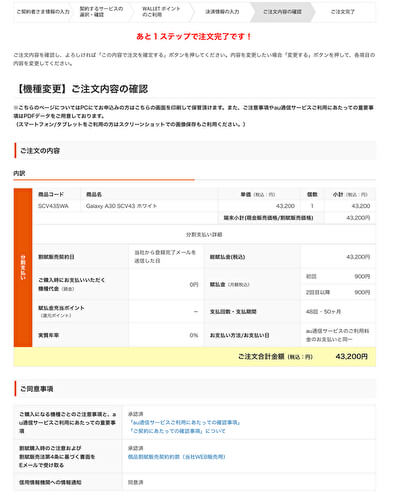400x500 pixels.
Task: Click the 信用情報機関への情報通知 row label
Action: click(x=50, y=482)
